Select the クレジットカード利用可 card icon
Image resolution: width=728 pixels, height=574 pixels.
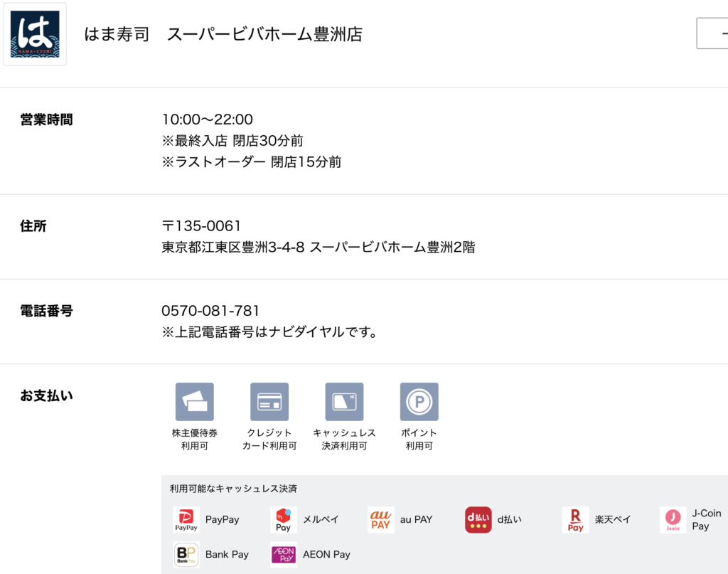(269, 402)
